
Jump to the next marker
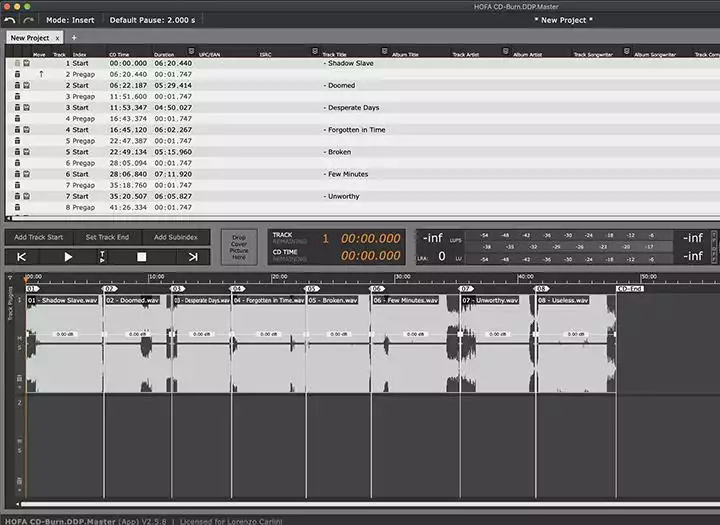(x=193, y=257)
